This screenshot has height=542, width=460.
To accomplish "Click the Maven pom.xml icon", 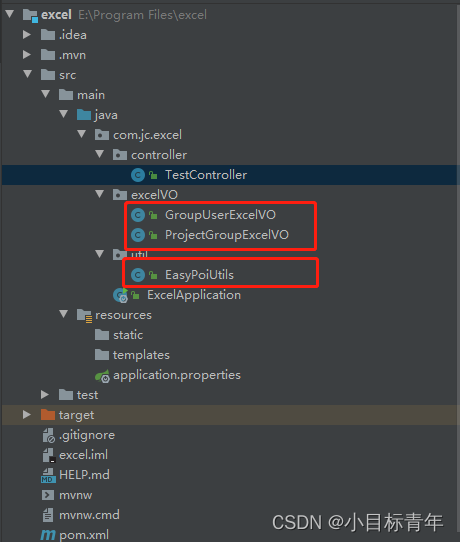I will click(x=48, y=535).
